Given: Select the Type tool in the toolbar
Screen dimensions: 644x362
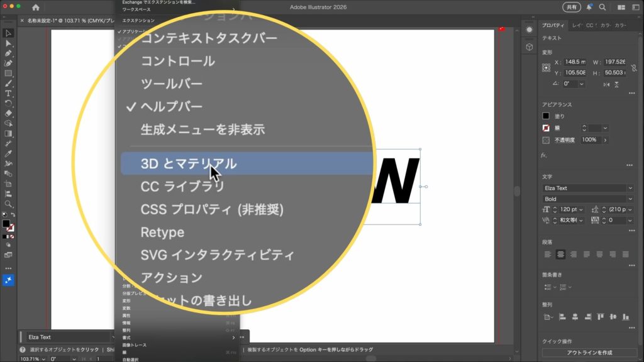Looking at the screenshot, I should tap(8, 94).
